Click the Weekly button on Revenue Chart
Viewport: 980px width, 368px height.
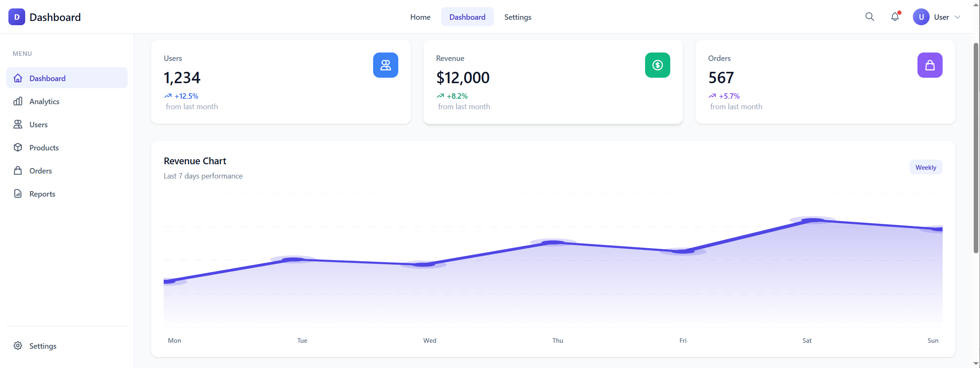(x=926, y=167)
